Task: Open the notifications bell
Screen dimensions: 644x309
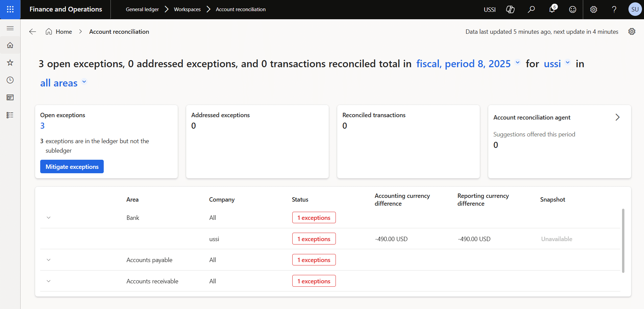Action: point(552,9)
